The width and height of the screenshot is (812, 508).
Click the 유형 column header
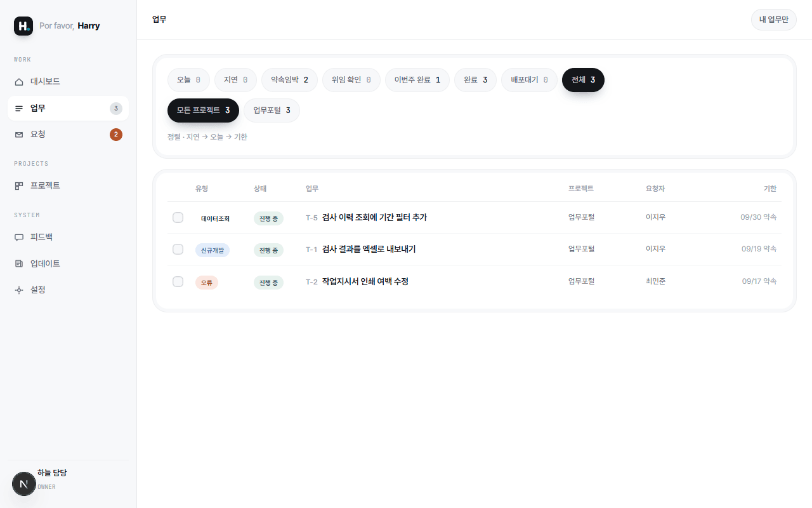coord(202,189)
